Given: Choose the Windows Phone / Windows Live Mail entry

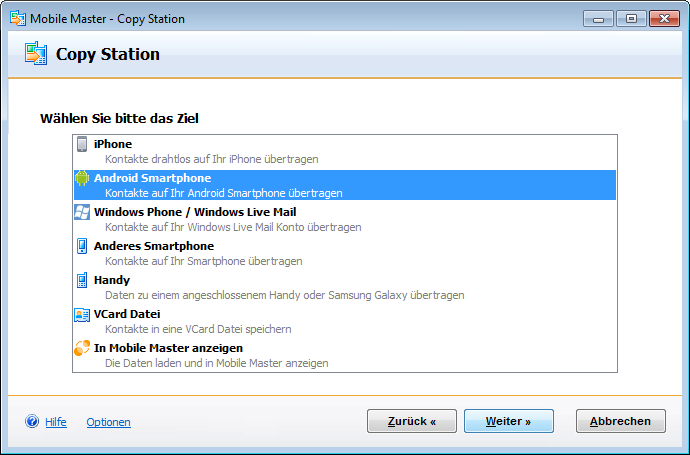Looking at the screenshot, I should [194, 212].
